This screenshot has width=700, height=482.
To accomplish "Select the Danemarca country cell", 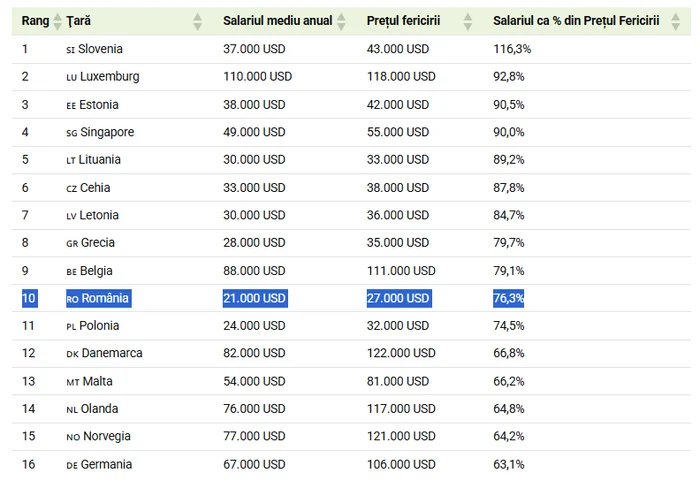I will [104, 353].
